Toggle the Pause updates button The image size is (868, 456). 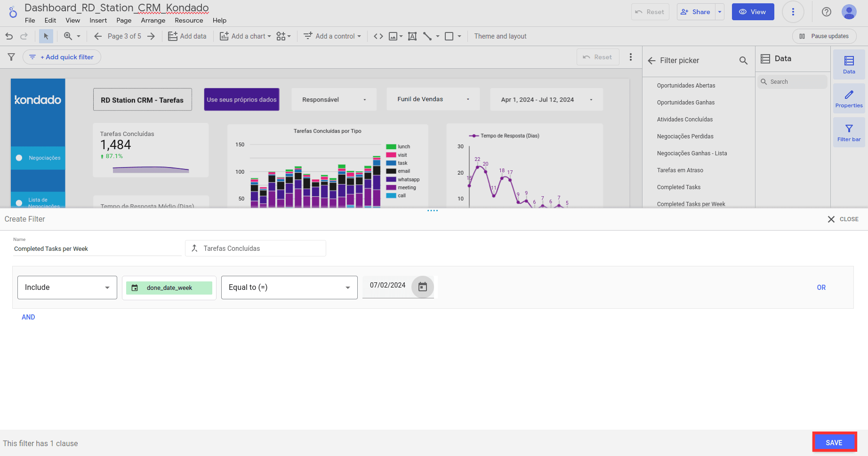824,36
